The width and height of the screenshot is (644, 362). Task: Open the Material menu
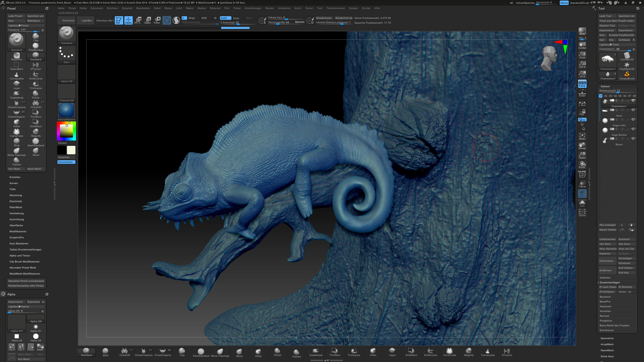coord(215,8)
